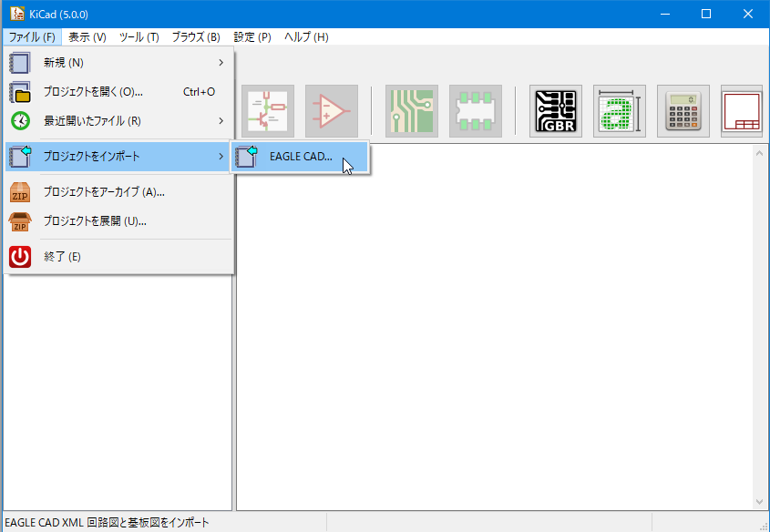Select プロジェクトを展開 (U)... menu entry

pyautogui.click(x=118, y=222)
